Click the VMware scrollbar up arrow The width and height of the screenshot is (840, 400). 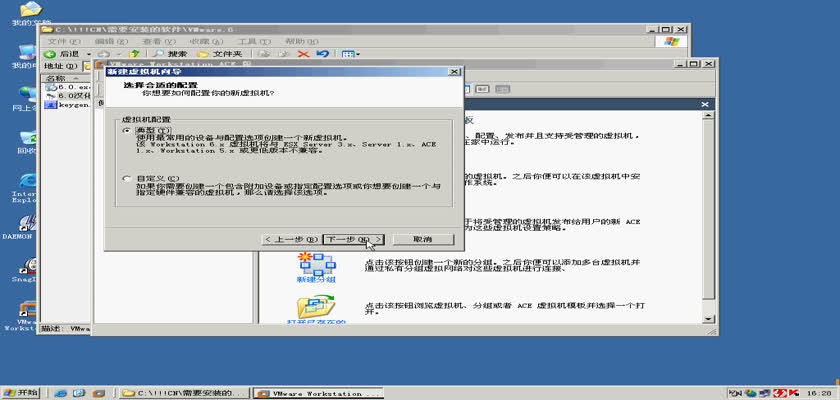708,115
